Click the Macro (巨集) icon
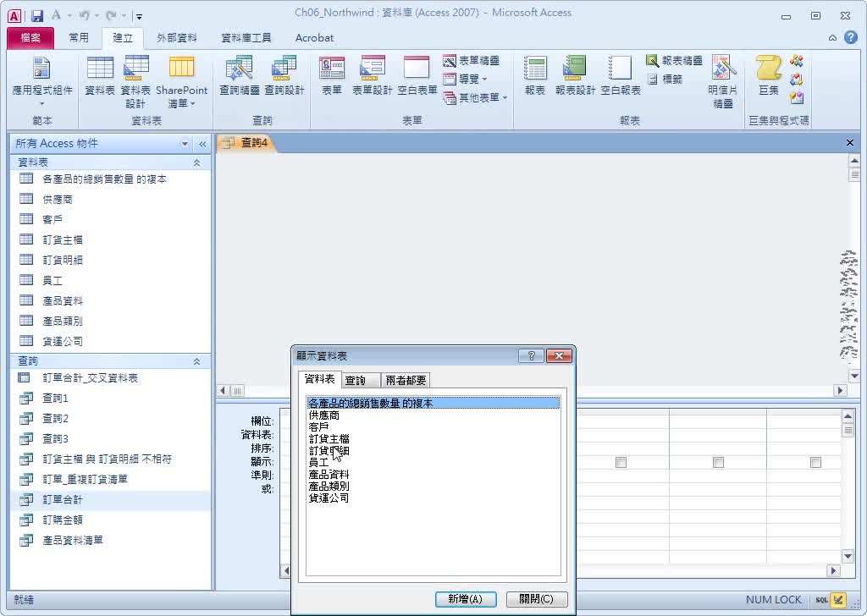Viewport: 867px width, 616px height. (x=769, y=76)
